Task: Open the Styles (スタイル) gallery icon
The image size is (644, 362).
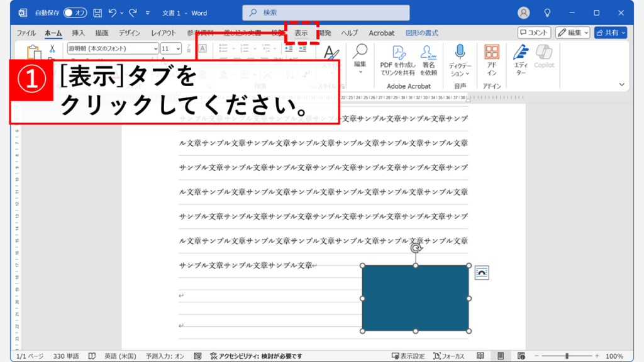Action: (331, 53)
